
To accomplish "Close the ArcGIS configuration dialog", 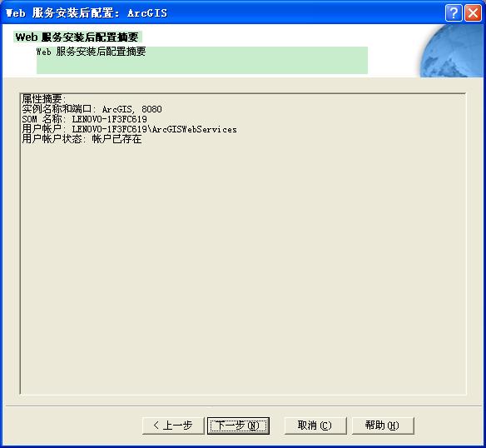I will coord(473,13).
